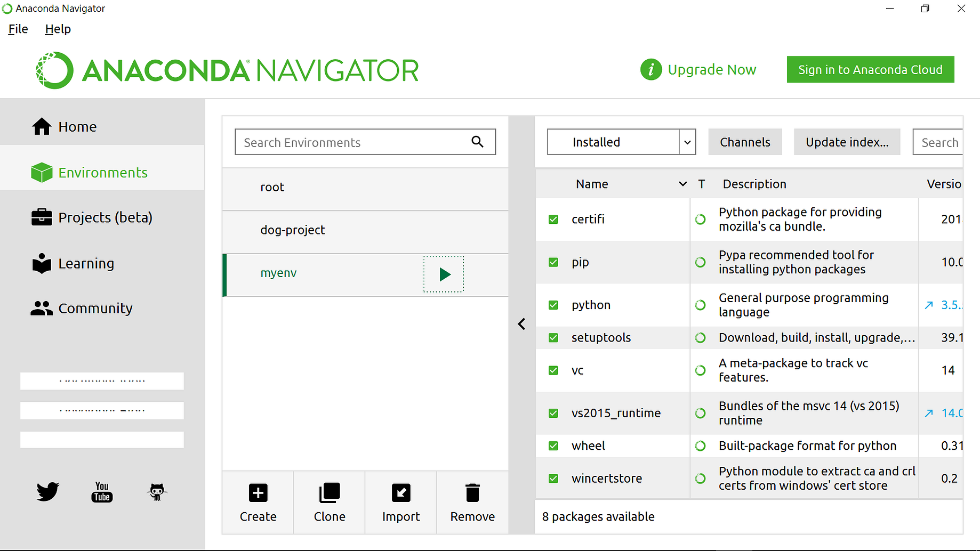
Task: Click the wheel package description text
Action: point(807,446)
